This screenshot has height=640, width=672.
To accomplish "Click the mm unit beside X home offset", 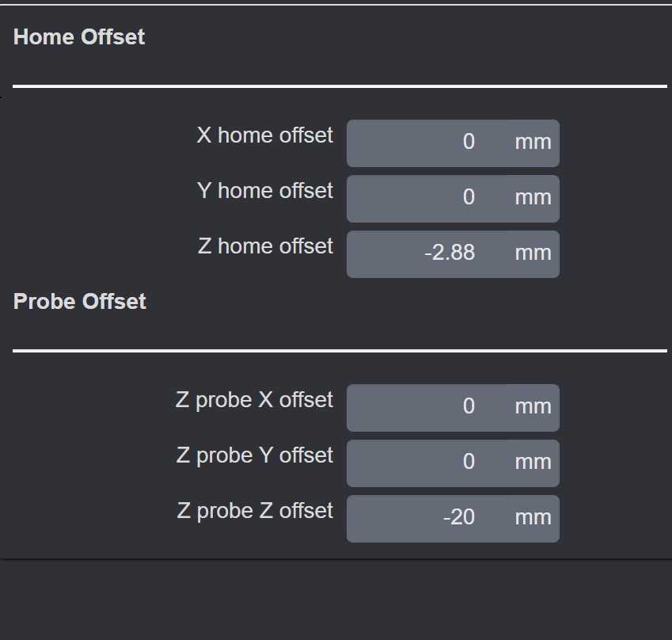I will [x=533, y=143].
